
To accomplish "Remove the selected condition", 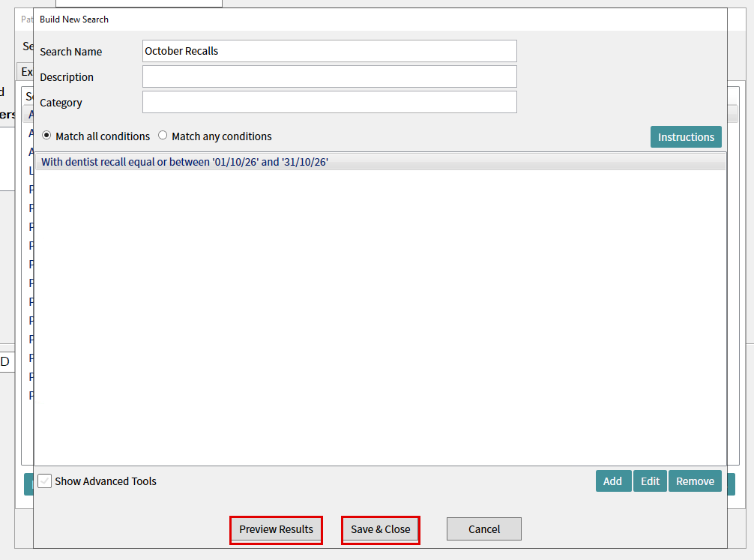I will tap(695, 481).
